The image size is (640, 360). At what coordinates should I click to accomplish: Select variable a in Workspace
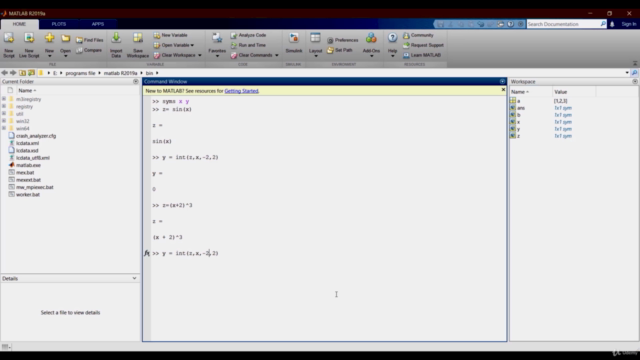[518, 101]
